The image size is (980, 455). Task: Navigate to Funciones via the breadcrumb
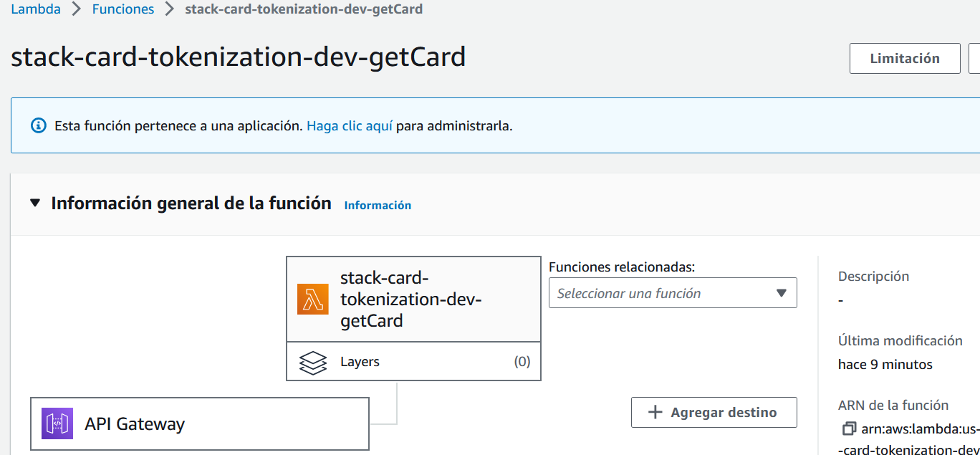tap(123, 9)
